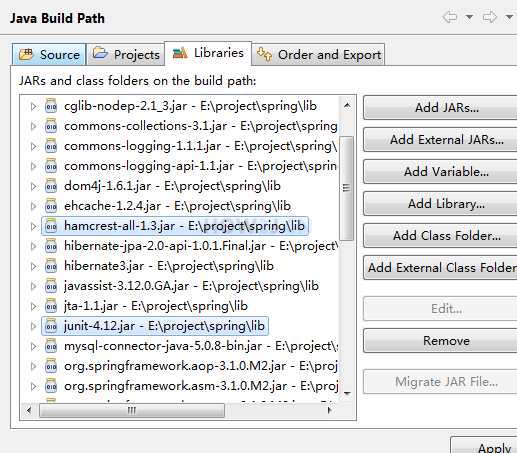Click the vertical scrollbar up arrow

coord(347,105)
